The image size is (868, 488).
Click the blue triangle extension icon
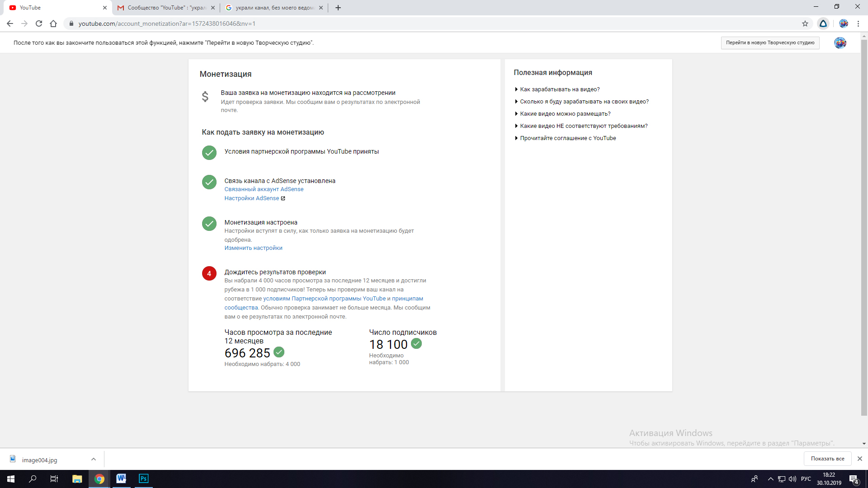823,23
